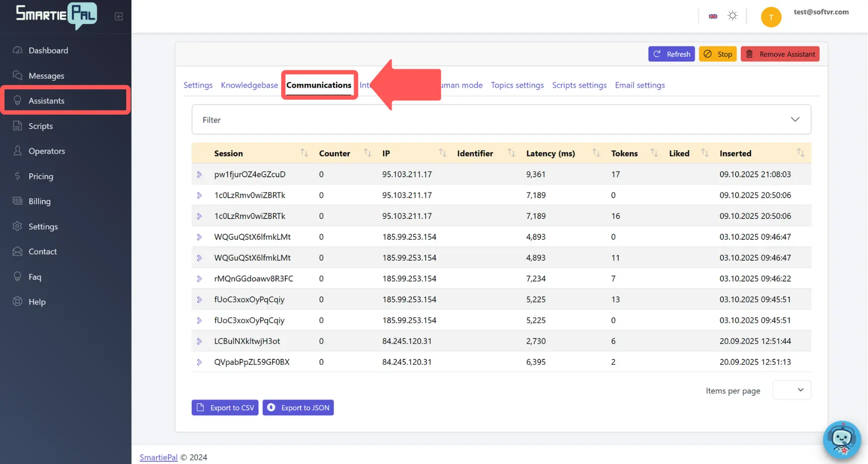Expand the Filter panel
The image size is (868, 464).
click(x=794, y=119)
